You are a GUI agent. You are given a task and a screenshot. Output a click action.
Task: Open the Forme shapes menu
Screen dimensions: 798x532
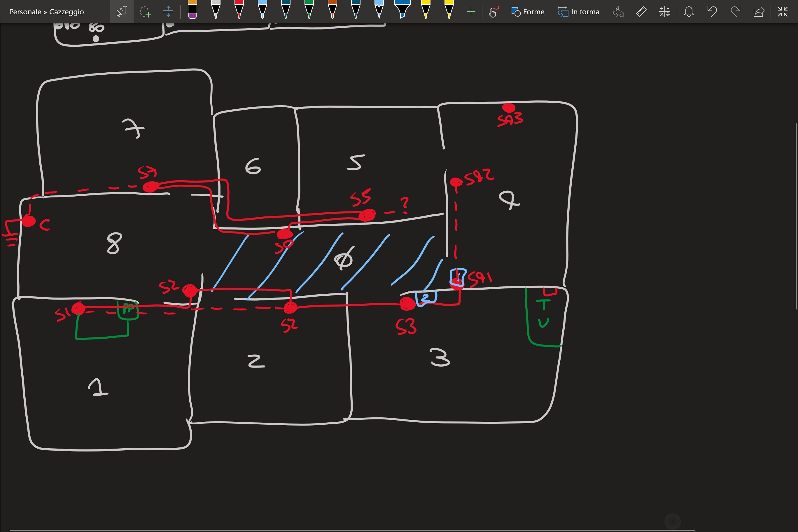(x=528, y=12)
